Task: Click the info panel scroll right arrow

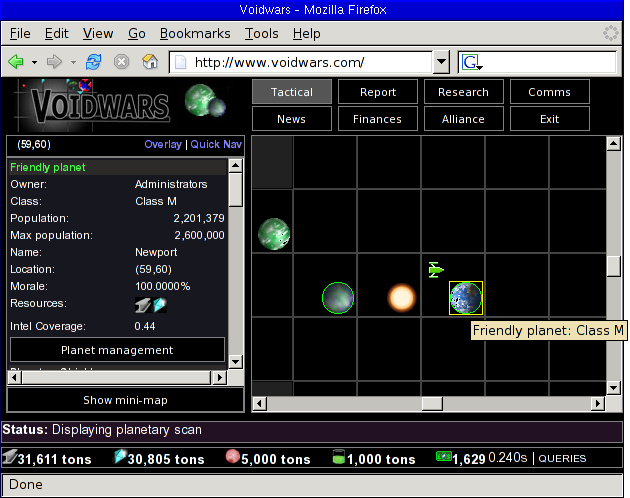Action: click(x=219, y=377)
